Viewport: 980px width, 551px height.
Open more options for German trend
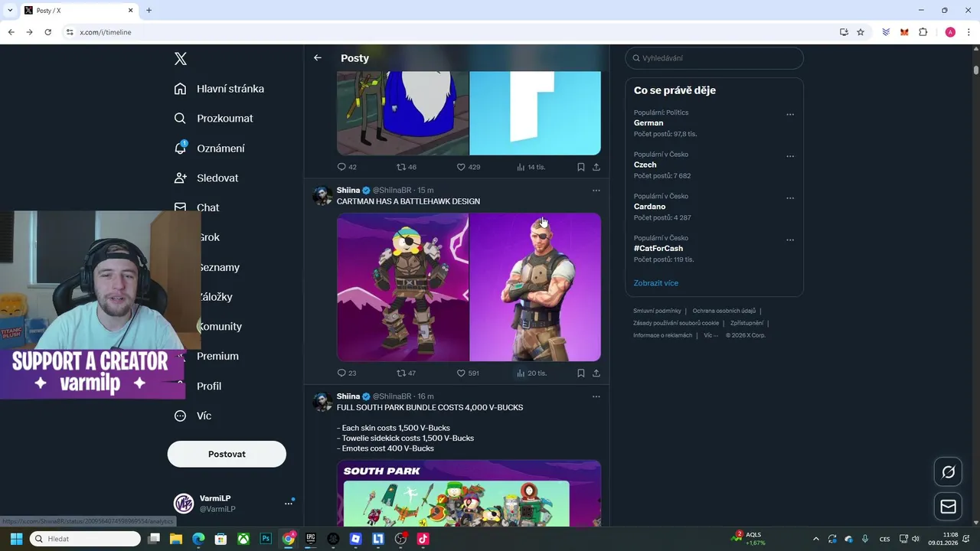tap(790, 115)
